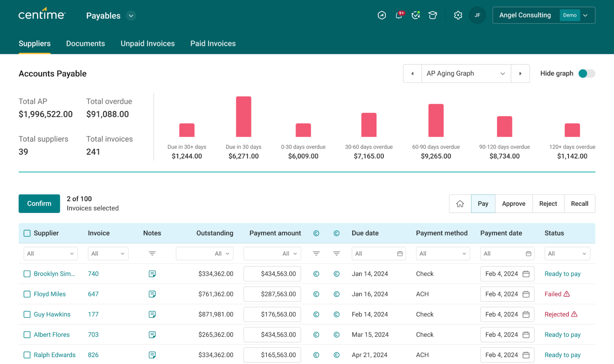The height and width of the screenshot is (364, 614).
Task: Tick the select-all Supplier header checkbox
Action: click(27, 233)
